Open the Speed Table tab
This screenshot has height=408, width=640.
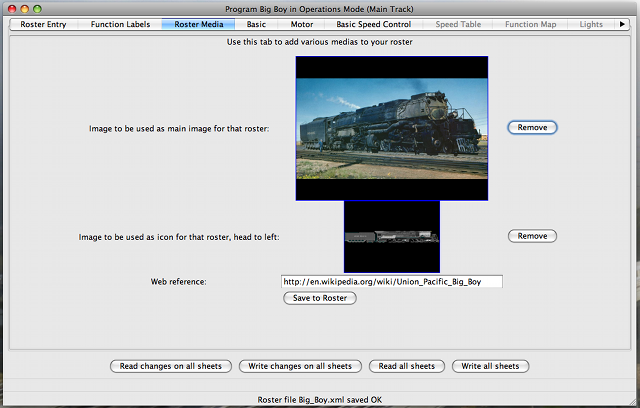click(x=458, y=24)
